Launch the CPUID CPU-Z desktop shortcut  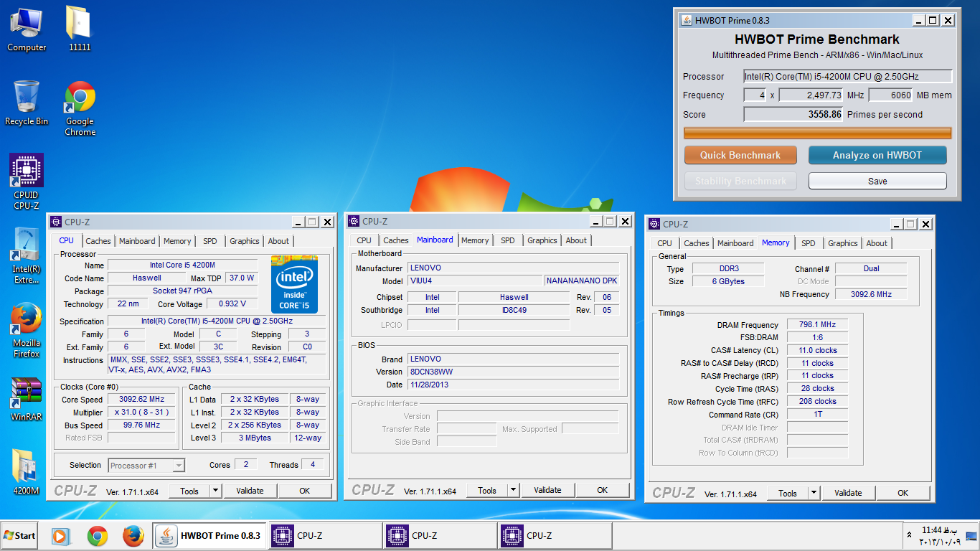point(27,182)
